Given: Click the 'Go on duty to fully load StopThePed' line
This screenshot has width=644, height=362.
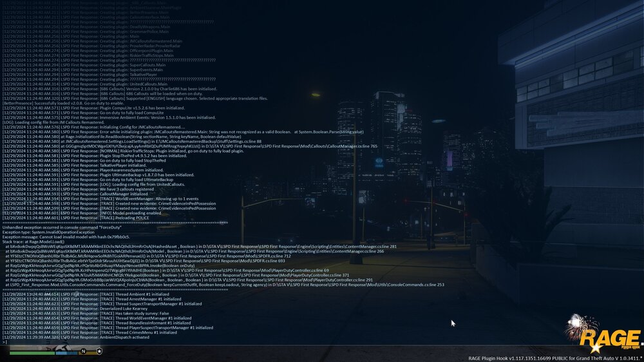Looking at the screenshot, I should (x=84, y=160).
